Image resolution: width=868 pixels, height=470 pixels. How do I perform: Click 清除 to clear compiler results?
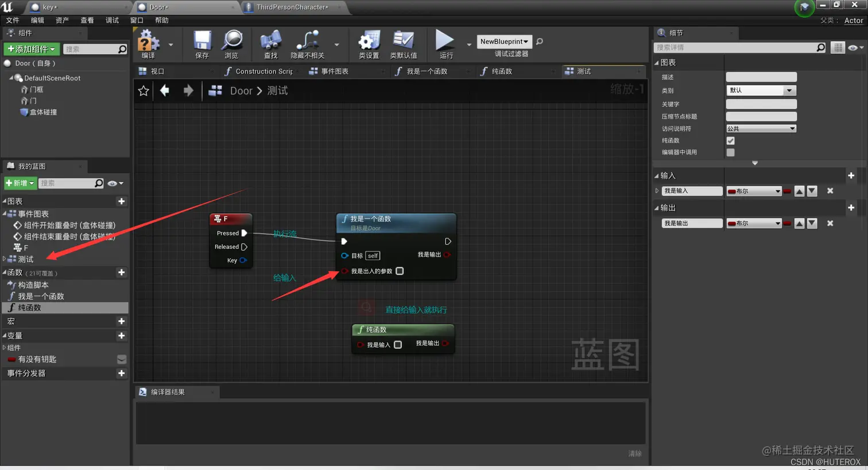pyautogui.click(x=635, y=453)
